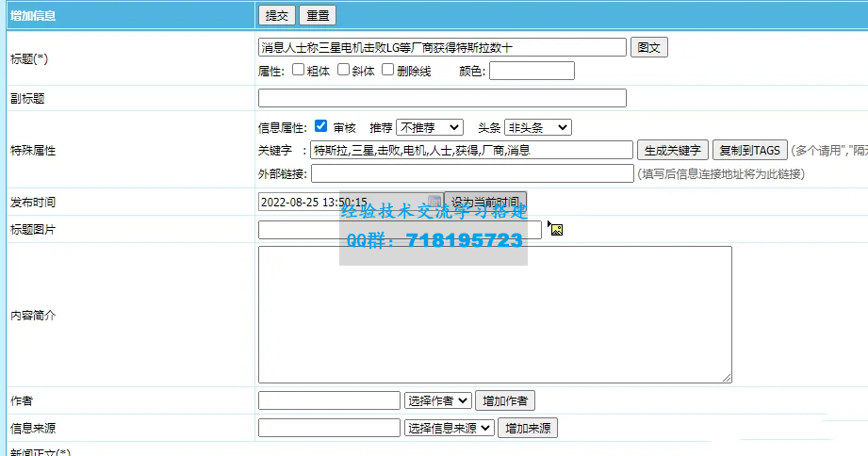Focus the 标题图片 image path field
Viewport: 868px width, 456px height.
[400, 230]
